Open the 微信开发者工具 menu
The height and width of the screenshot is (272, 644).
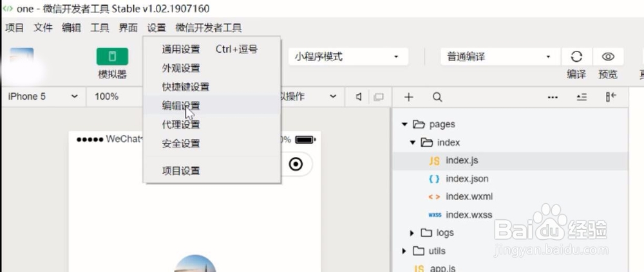209,28
